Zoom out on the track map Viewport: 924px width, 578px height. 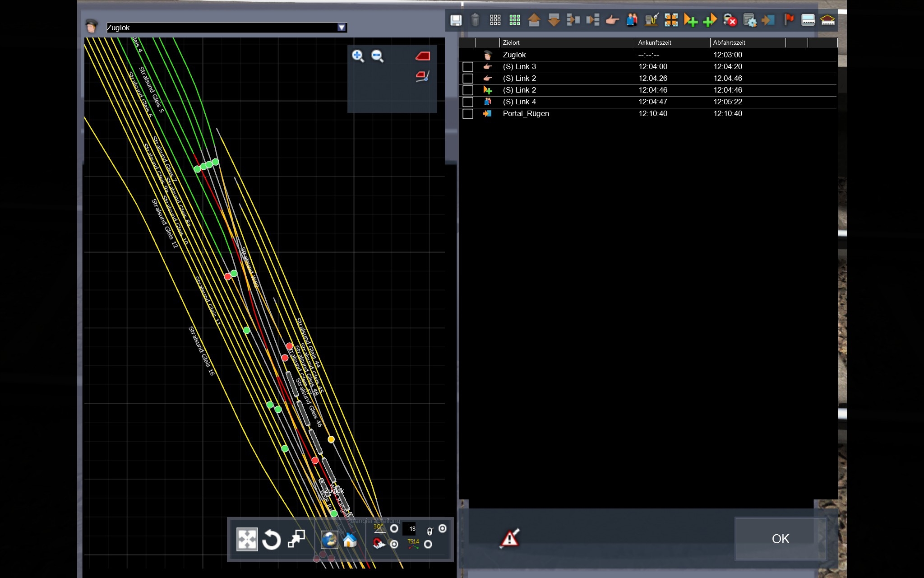tap(377, 56)
